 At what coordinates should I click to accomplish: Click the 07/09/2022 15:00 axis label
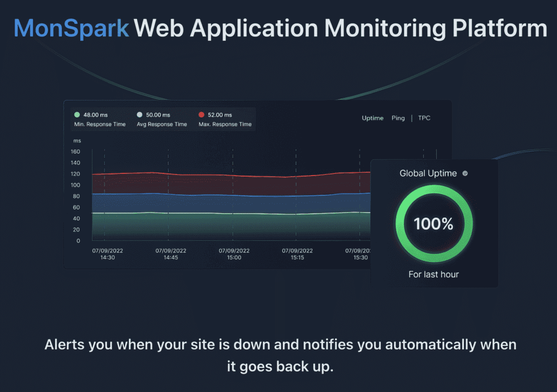[x=234, y=254]
